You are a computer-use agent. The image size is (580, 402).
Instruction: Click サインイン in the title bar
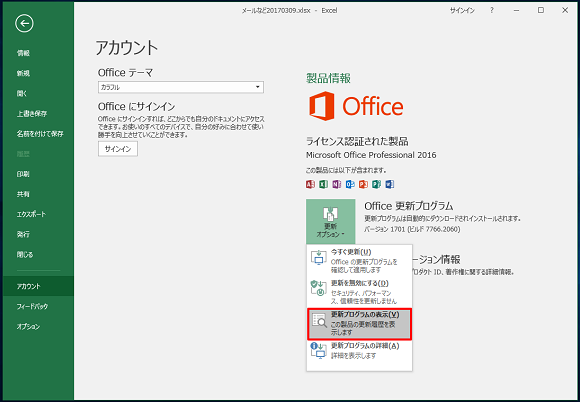(462, 11)
